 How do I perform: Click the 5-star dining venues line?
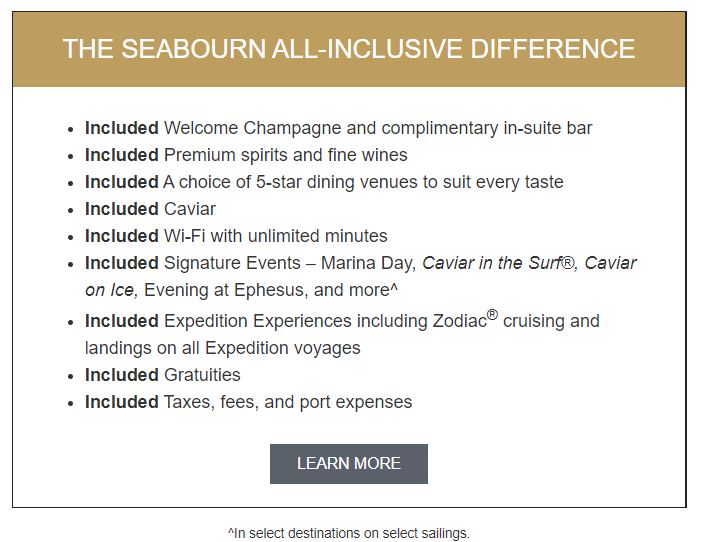(324, 182)
